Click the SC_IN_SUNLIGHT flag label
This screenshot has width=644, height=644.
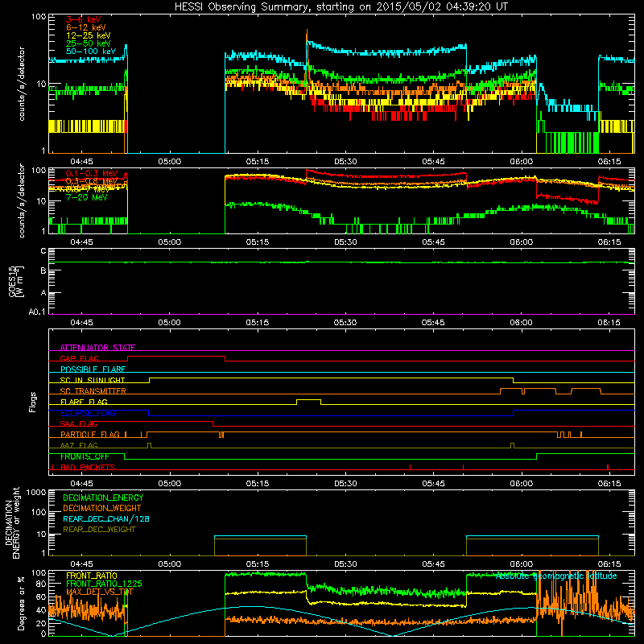tap(93, 380)
